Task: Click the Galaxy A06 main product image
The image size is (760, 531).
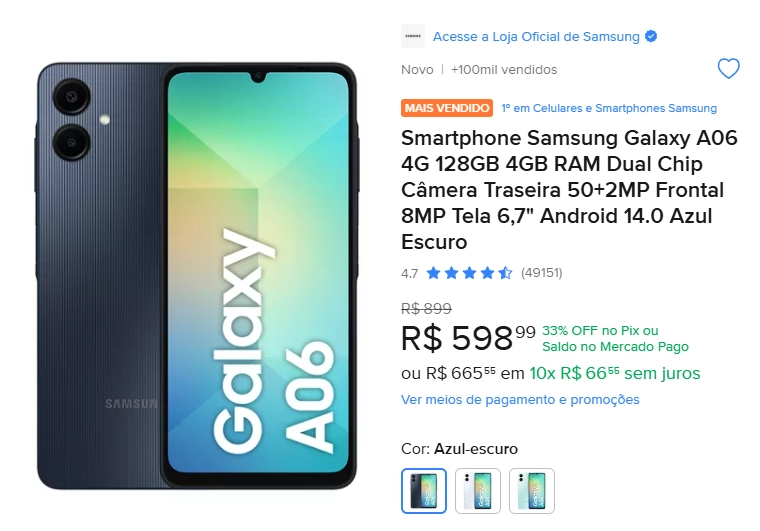Action: [x=197, y=276]
